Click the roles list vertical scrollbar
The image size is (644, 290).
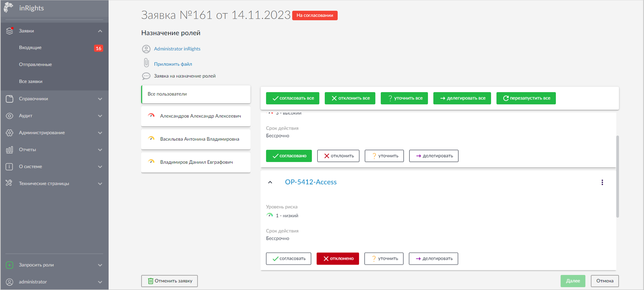617,176
